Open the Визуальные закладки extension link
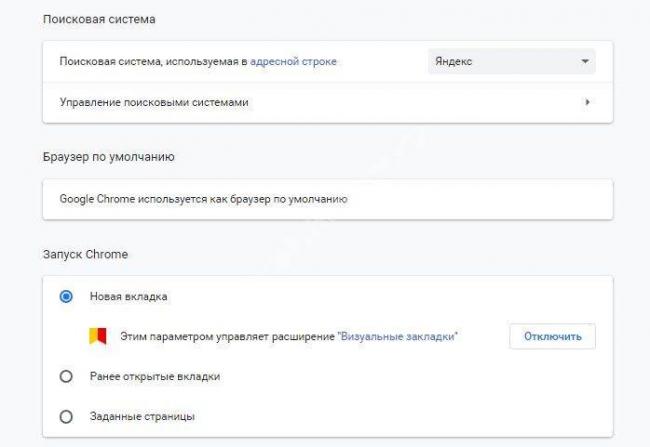650x447 pixels. (398, 336)
